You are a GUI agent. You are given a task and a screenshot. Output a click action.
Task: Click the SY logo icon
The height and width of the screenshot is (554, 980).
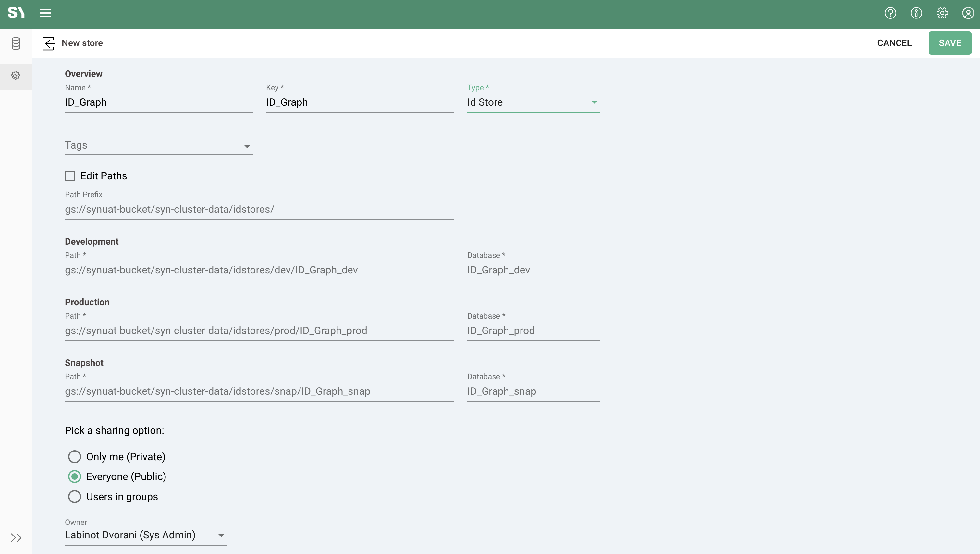click(16, 13)
